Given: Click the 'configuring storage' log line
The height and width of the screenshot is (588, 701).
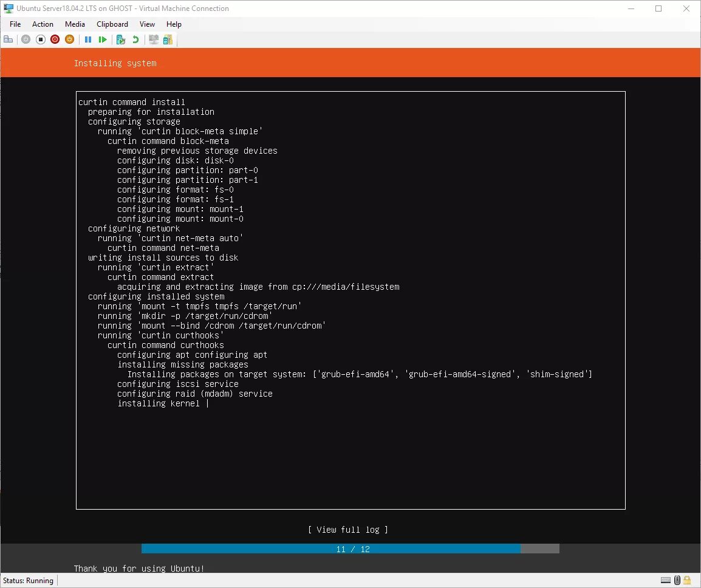Looking at the screenshot, I should (x=134, y=121).
